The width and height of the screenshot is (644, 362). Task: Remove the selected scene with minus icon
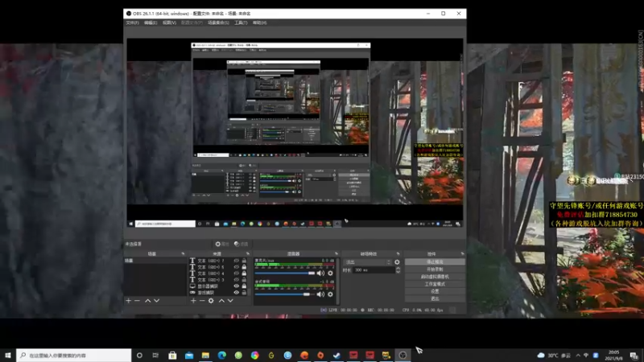pyautogui.click(x=137, y=301)
